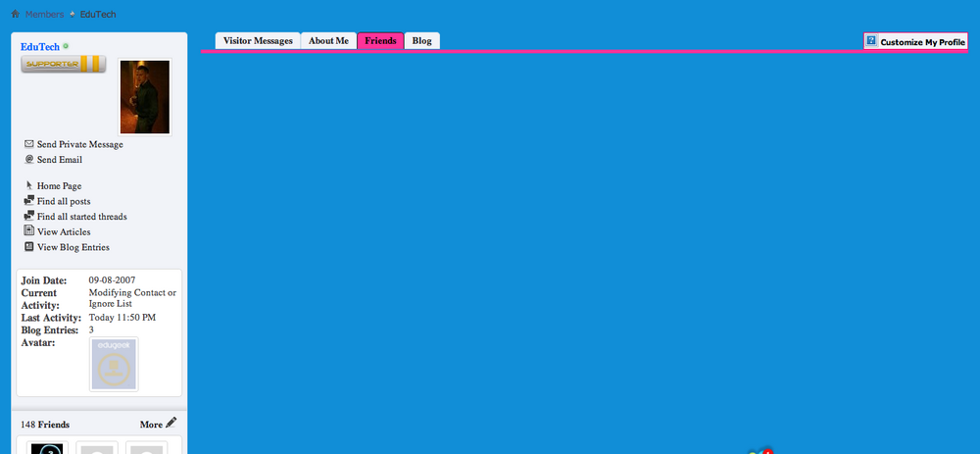Open Send Private Message link
This screenshot has width=980, height=454.
80,144
